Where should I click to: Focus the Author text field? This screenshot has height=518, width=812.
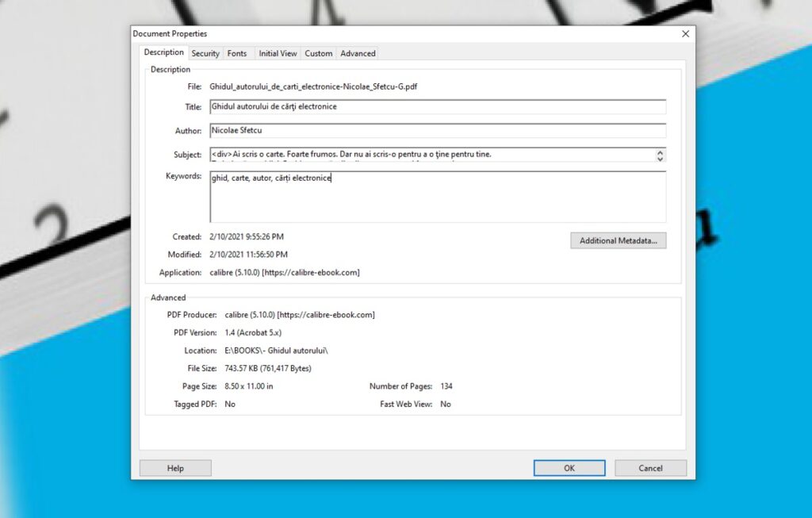click(x=438, y=131)
